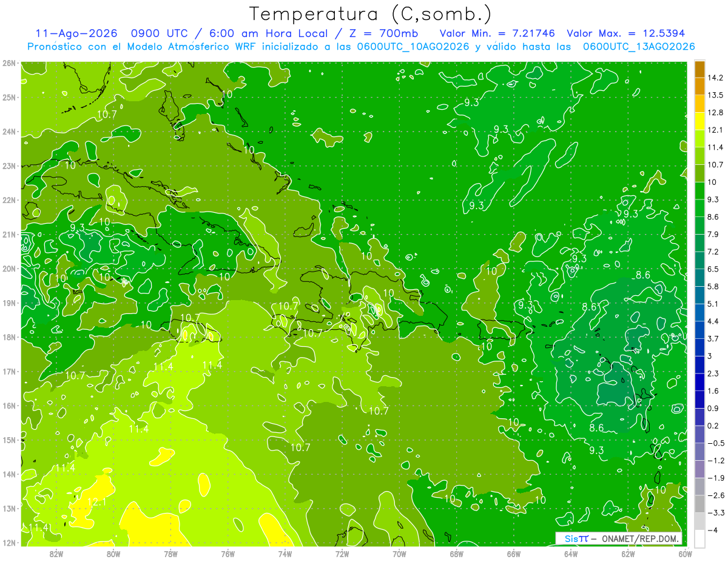728x562 pixels.
Task: Click the '12.8' label on the color scale
Action: pyautogui.click(x=715, y=112)
